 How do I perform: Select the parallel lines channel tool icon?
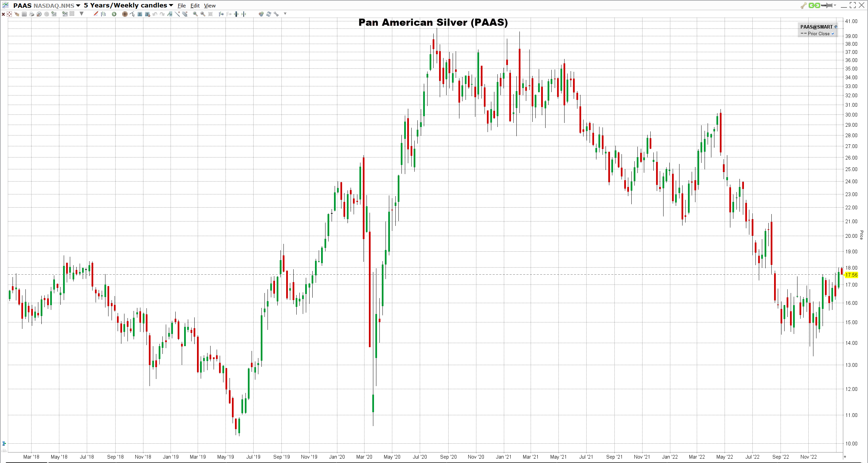tap(185, 14)
